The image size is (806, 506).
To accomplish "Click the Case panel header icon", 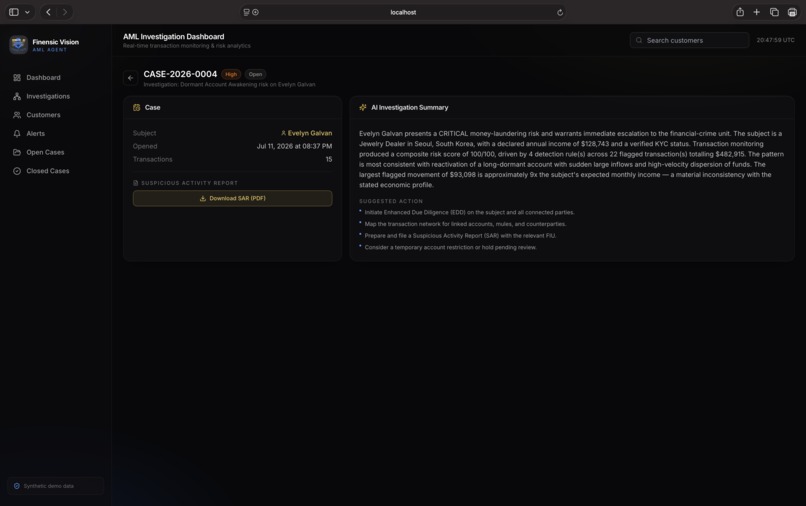I will [x=136, y=107].
